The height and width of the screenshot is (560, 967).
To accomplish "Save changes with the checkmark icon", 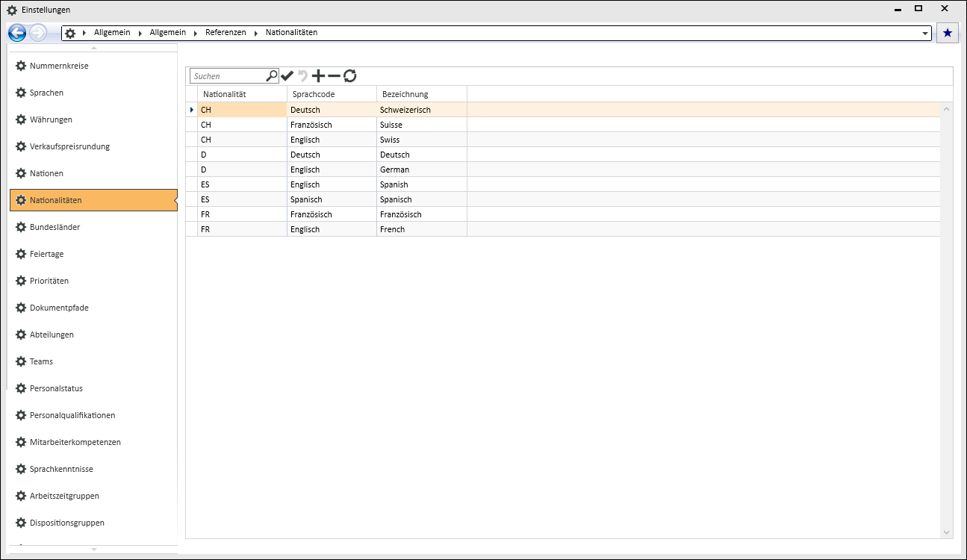I will point(287,75).
